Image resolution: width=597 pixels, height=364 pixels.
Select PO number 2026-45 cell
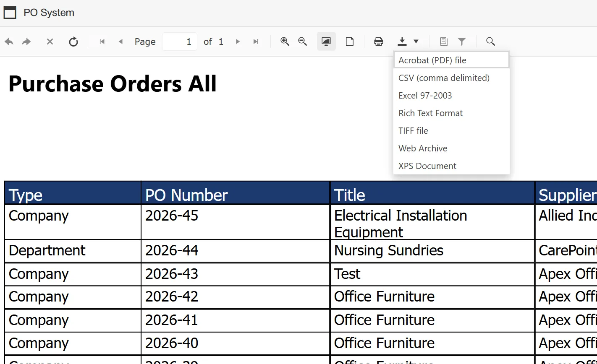pyautogui.click(x=236, y=222)
